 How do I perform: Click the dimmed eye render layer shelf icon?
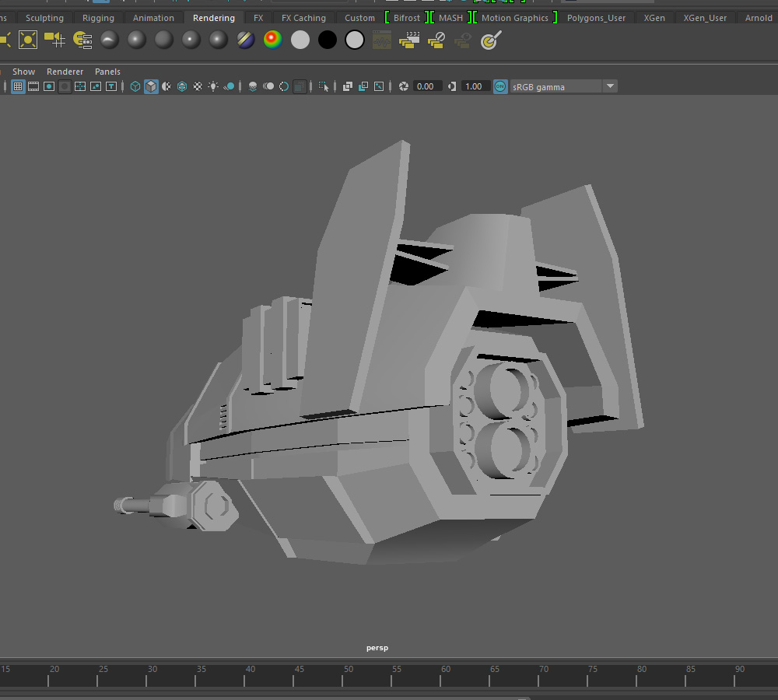pyautogui.click(x=463, y=40)
